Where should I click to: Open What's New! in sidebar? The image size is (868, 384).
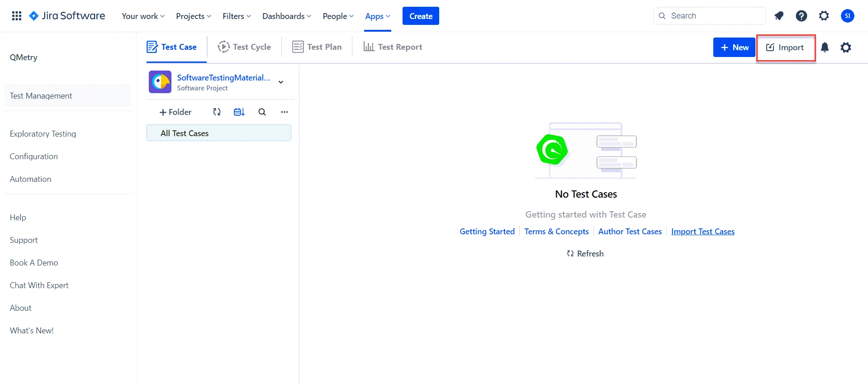[32, 331]
